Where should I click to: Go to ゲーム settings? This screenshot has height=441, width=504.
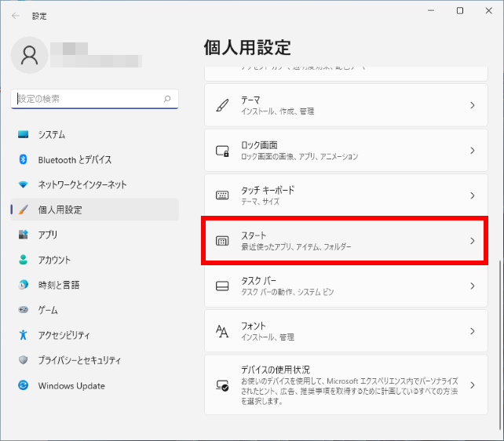(x=95, y=310)
